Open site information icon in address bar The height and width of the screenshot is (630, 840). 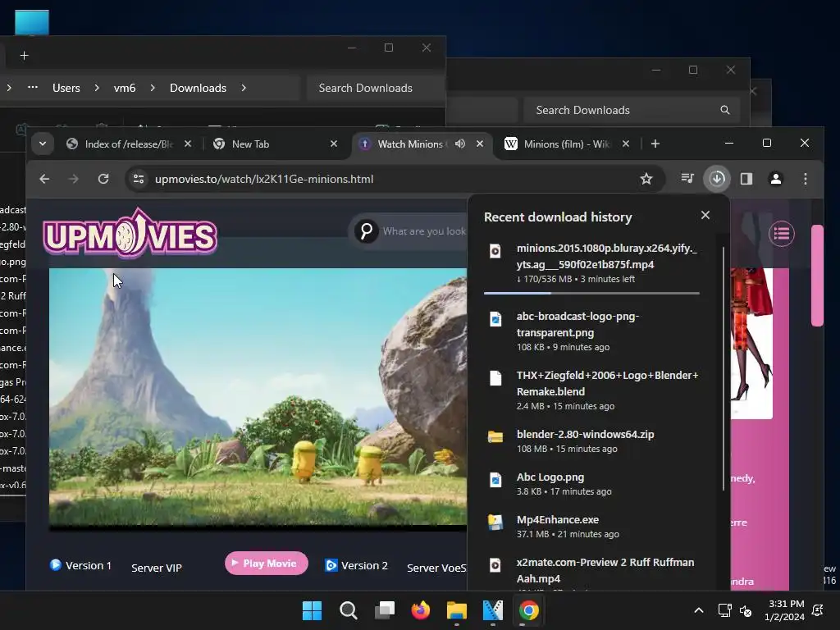pos(138,179)
